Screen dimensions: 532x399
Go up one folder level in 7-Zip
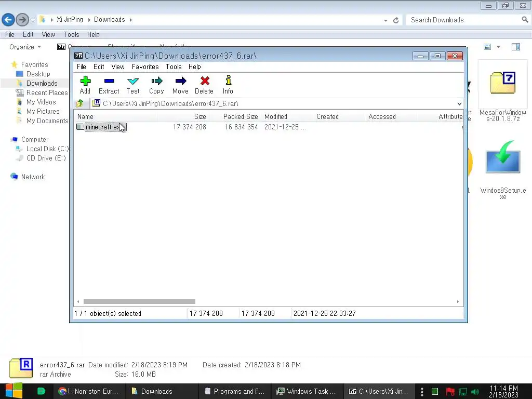click(x=80, y=103)
